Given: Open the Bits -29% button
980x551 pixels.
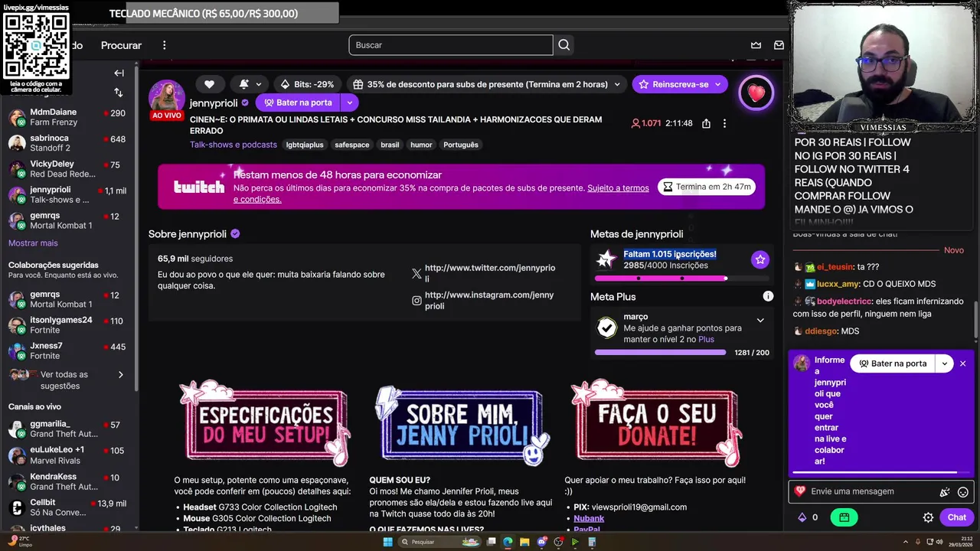Looking at the screenshot, I should tap(307, 84).
